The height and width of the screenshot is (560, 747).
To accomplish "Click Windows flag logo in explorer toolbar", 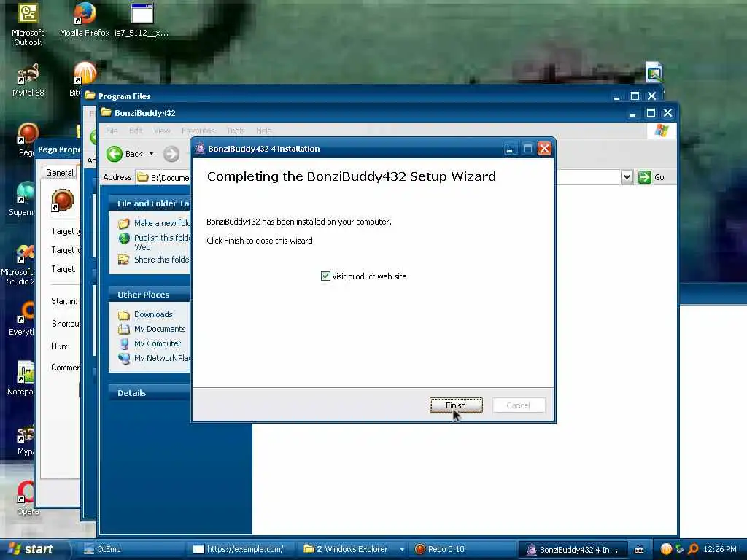I will pos(661,131).
